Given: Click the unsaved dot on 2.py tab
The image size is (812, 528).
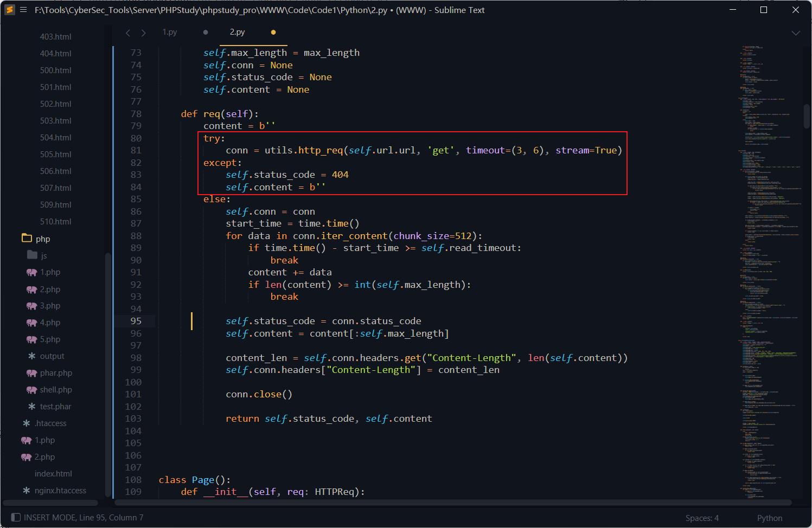Looking at the screenshot, I should [273, 33].
